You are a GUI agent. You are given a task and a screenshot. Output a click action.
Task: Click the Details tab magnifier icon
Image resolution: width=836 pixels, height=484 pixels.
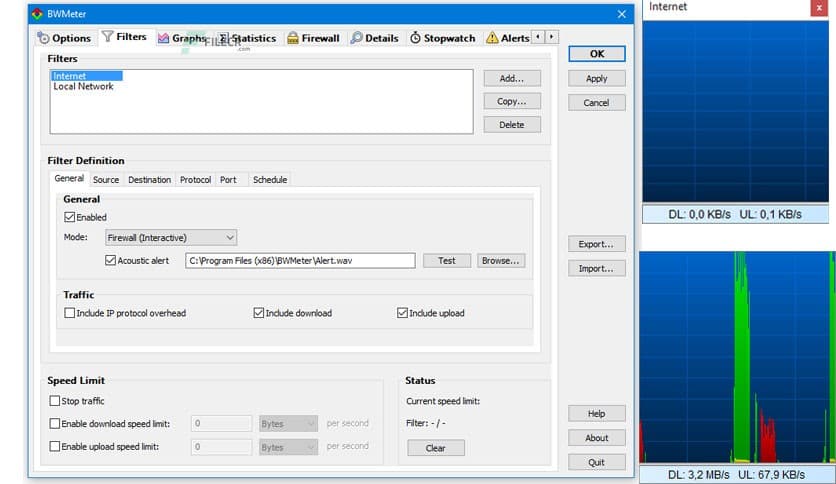pyautogui.click(x=357, y=38)
